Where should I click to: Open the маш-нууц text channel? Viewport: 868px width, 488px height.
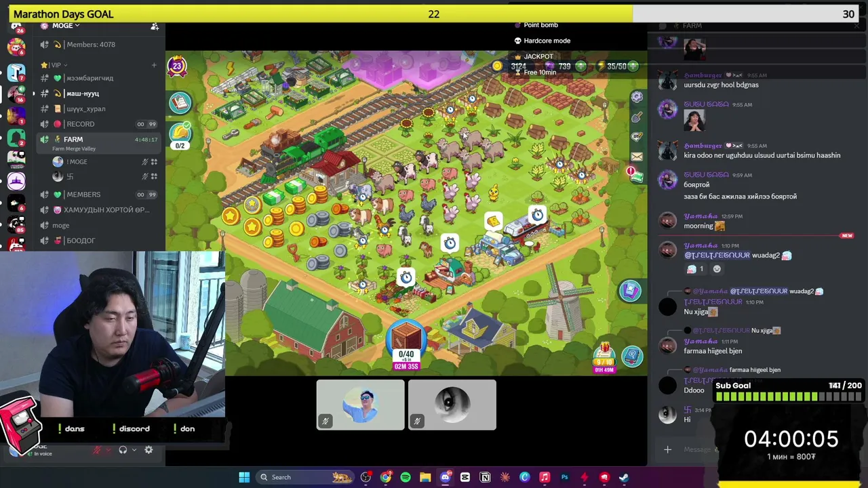96,94
